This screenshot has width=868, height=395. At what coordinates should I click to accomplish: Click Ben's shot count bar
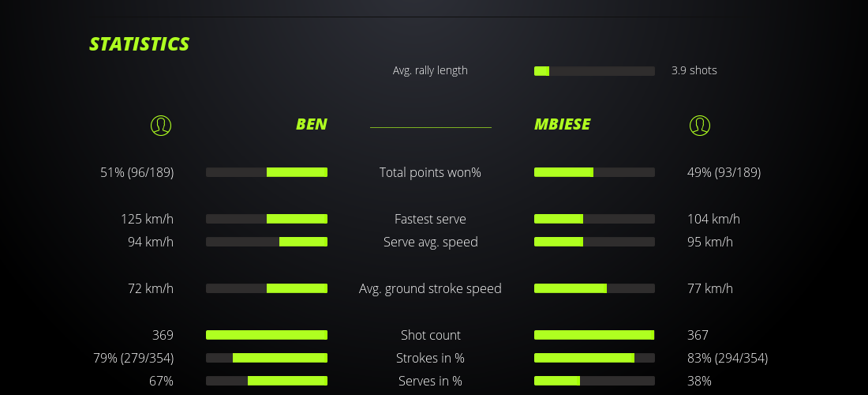pyautogui.click(x=267, y=335)
